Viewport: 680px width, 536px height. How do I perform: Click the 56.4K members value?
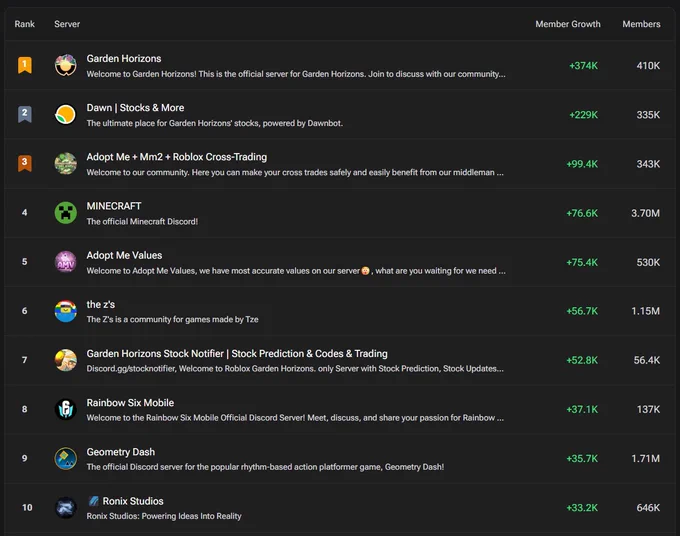point(647,360)
